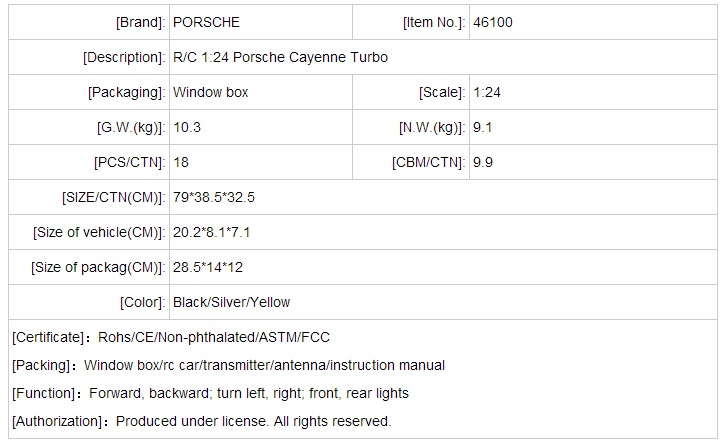Click the PORSCHE brand value

coord(206,22)
